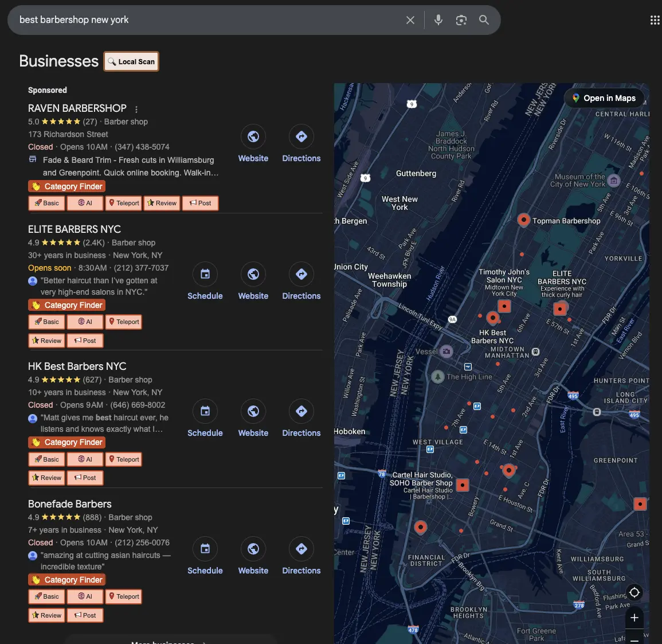The height and width of the screenshot is (644, 662).
Task: Click the Directions icon for Raven Barbershop
Action: tap(301, 136)
